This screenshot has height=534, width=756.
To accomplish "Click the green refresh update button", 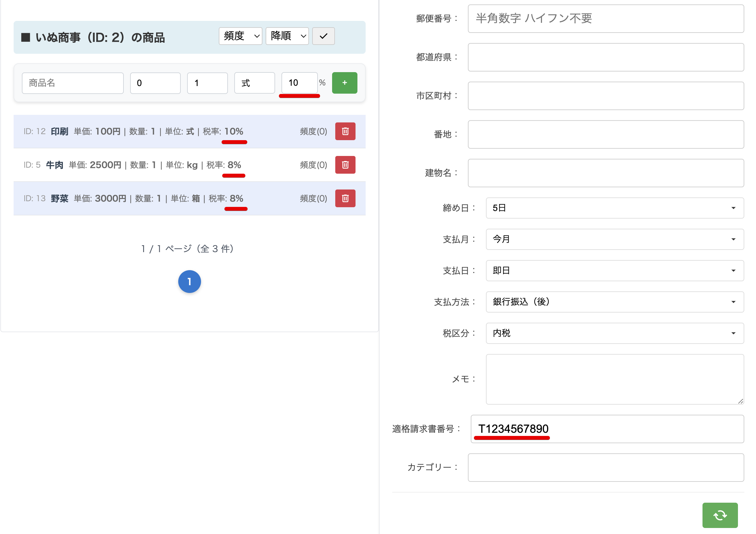I will pos(720,515).
